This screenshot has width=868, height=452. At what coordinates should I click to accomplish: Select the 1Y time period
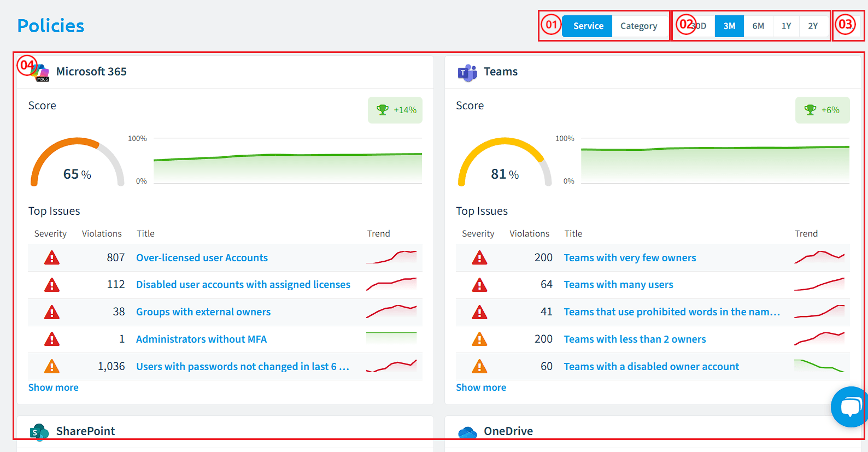[786, 26]
